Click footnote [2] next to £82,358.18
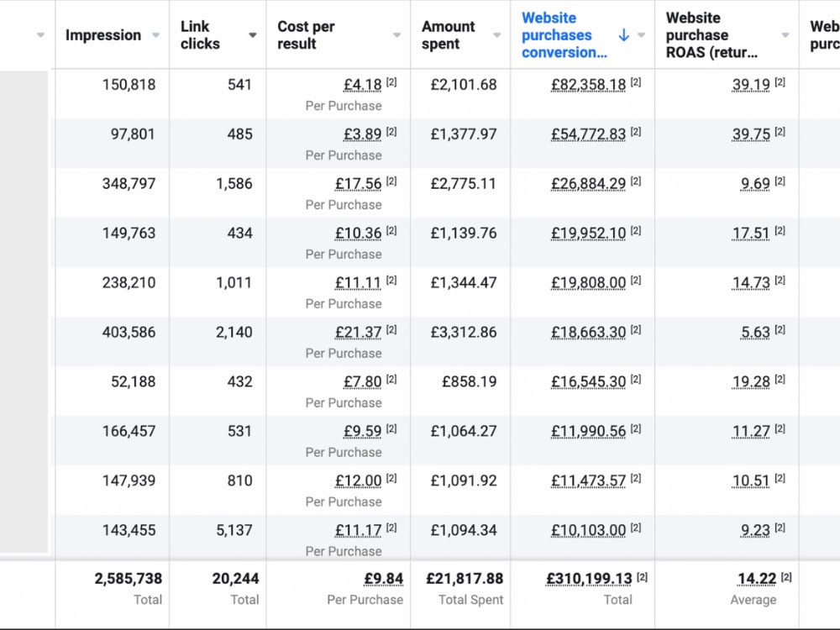The image size is (840, 630). click(x=636, y=82)
